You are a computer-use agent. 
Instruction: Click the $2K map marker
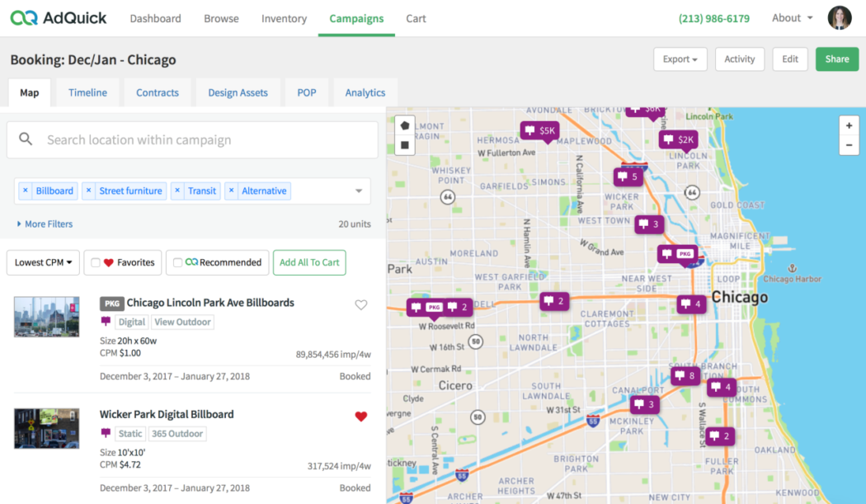(x=679, y=139)
